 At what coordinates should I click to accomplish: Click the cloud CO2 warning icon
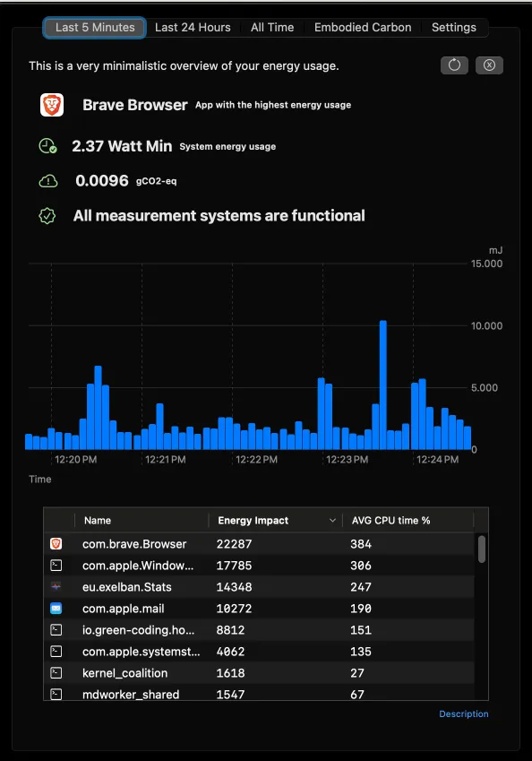click(x=48, y=181)
